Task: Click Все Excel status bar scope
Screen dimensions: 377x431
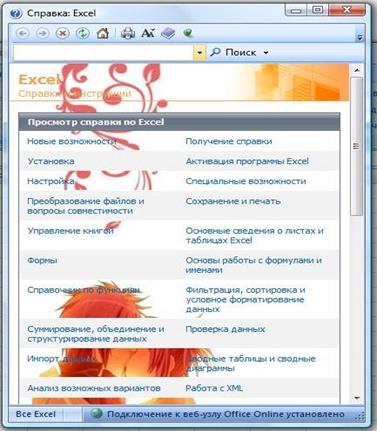Action: coord(36,414)
